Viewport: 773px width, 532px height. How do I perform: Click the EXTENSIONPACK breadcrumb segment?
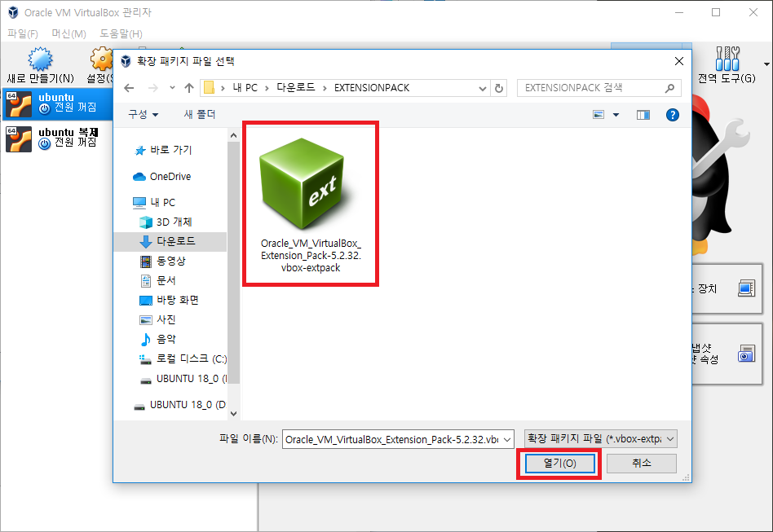pos(372,88)
